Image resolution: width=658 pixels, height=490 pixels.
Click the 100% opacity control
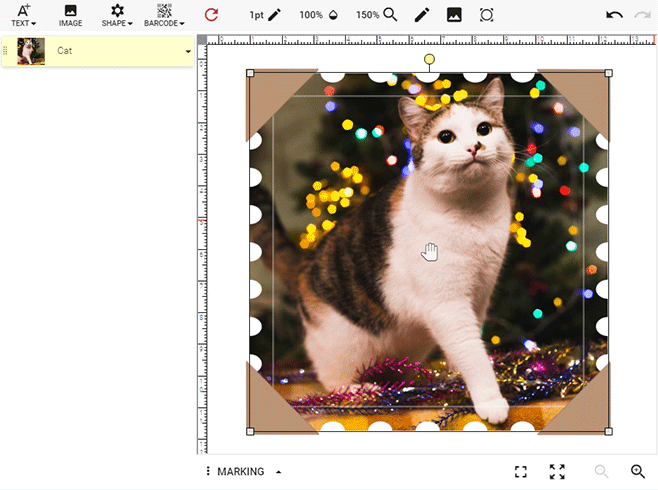[x=319, y=15]
